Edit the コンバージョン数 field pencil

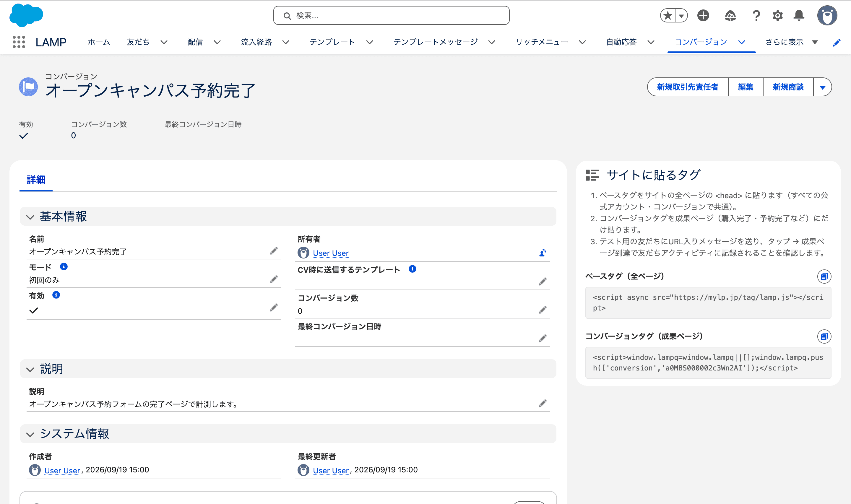[543, 310]
